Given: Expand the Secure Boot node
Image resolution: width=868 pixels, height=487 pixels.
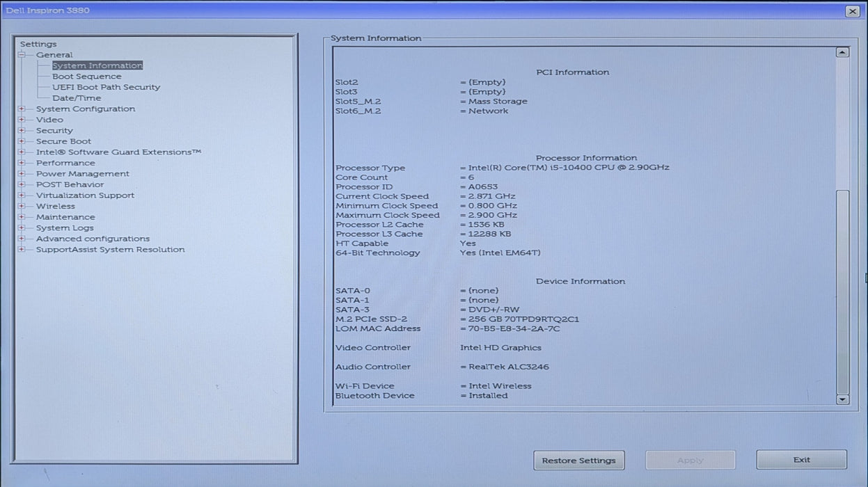Looking at the screenshot, I should 22,141.
